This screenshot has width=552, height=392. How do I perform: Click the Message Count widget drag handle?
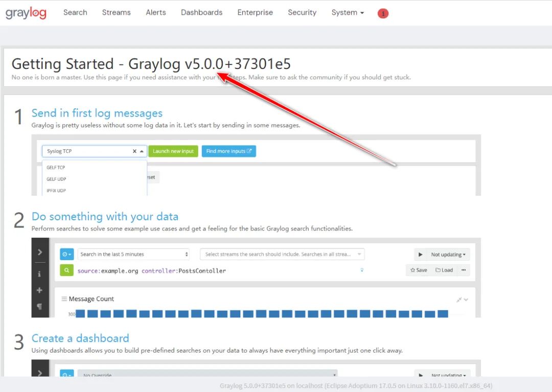pos(65,298)
